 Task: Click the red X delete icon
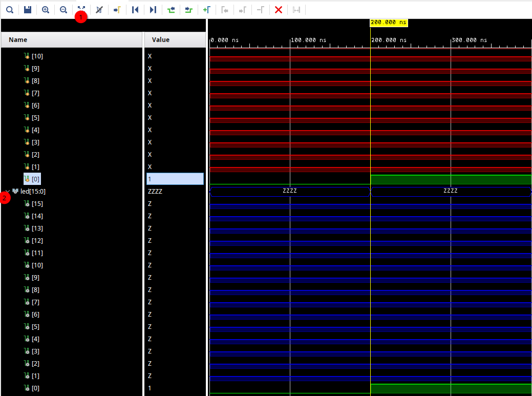pyautogui.click(x=279, y=10)
